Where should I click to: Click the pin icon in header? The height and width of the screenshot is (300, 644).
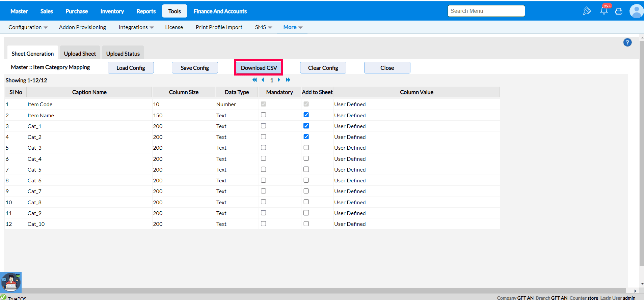587,11
